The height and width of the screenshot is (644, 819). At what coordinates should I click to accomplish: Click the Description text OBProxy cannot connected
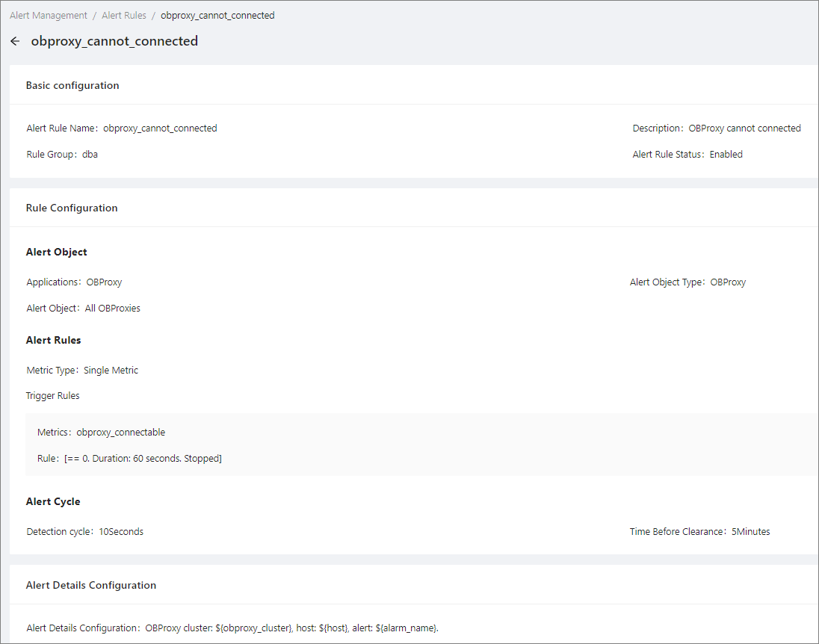click(x=744, y=129)
